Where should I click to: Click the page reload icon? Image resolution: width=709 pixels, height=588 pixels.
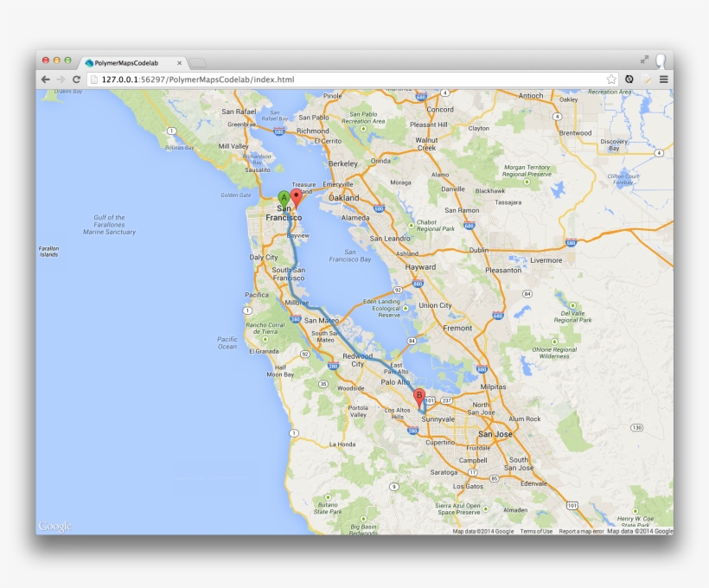pos(76,78)
